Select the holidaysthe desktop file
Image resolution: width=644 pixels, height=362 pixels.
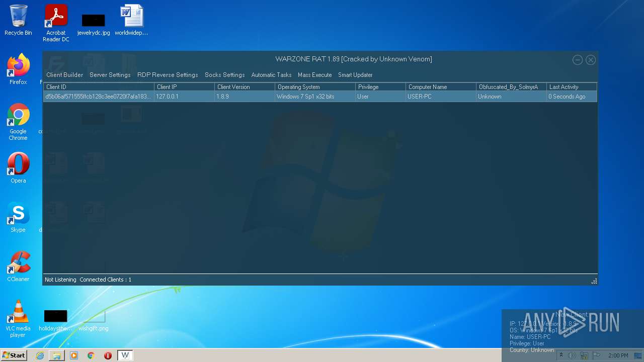pyautogui.click(x=55, y=320)
